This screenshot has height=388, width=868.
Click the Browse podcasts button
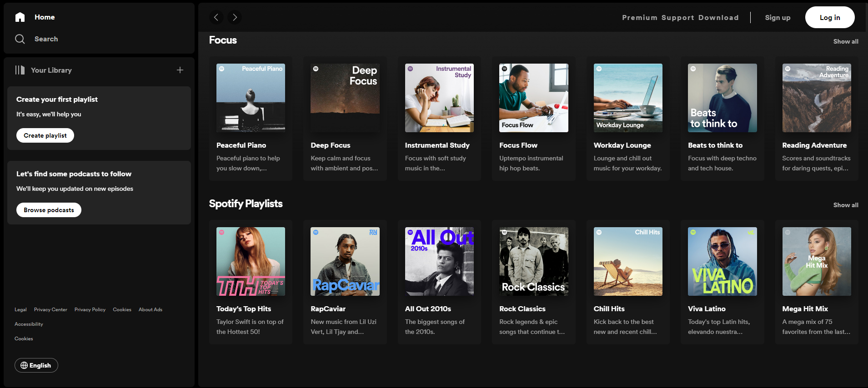[49, 210]
